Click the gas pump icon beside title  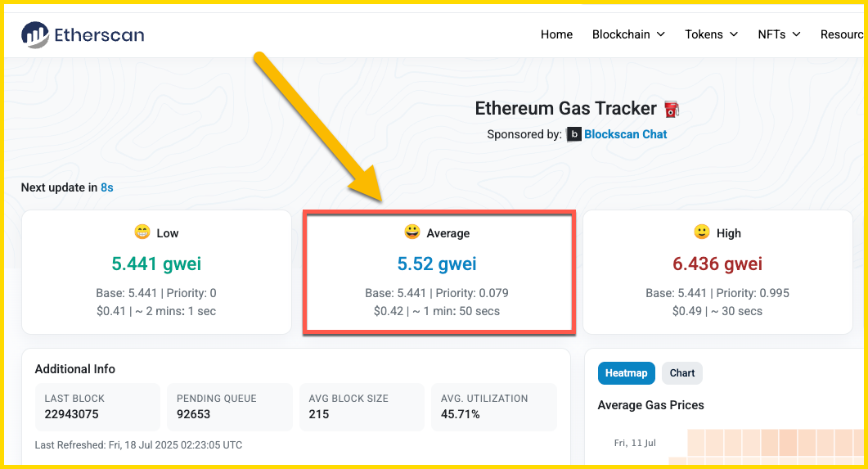pyautogui.click(x=672, y=109)
